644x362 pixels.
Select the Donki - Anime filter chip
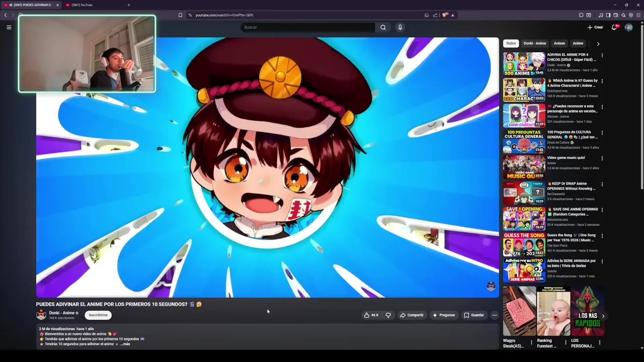pos(534,43)
